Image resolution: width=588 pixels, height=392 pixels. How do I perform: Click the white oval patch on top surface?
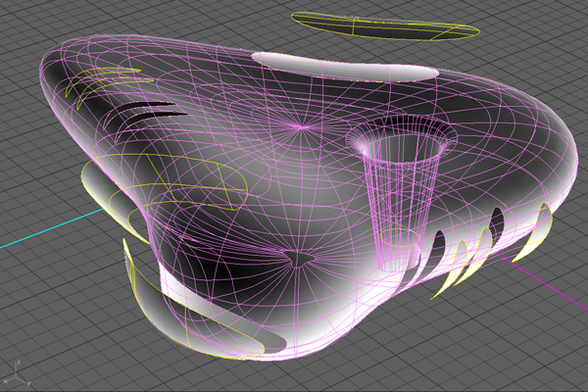(343, 66)
